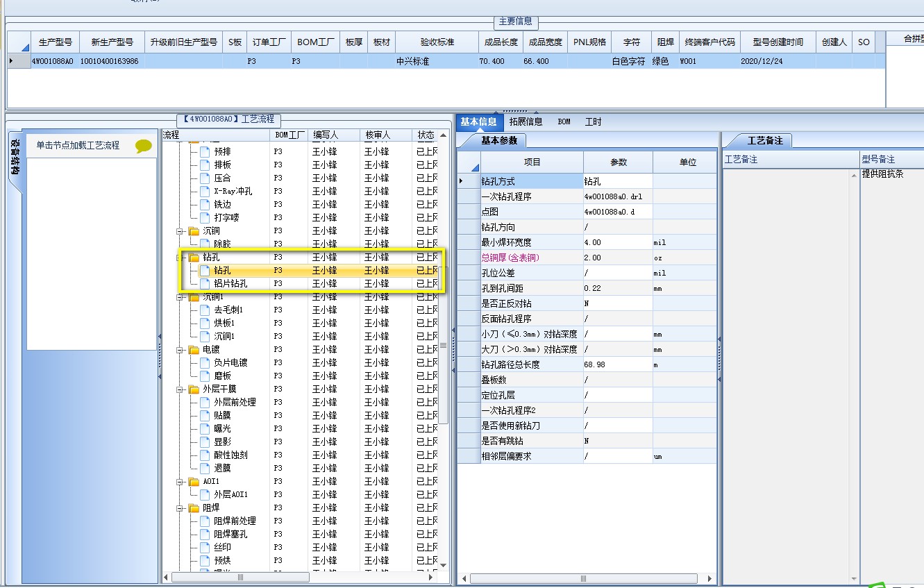Click the document icon beside 贴膜
The width and height of the screenshot is (924, 588).
pos(204,415)
